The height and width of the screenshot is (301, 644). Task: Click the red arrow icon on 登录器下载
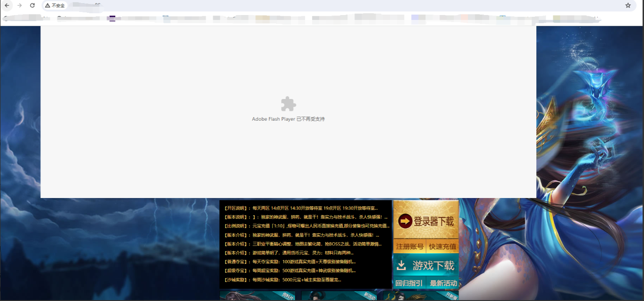[405, 221]
